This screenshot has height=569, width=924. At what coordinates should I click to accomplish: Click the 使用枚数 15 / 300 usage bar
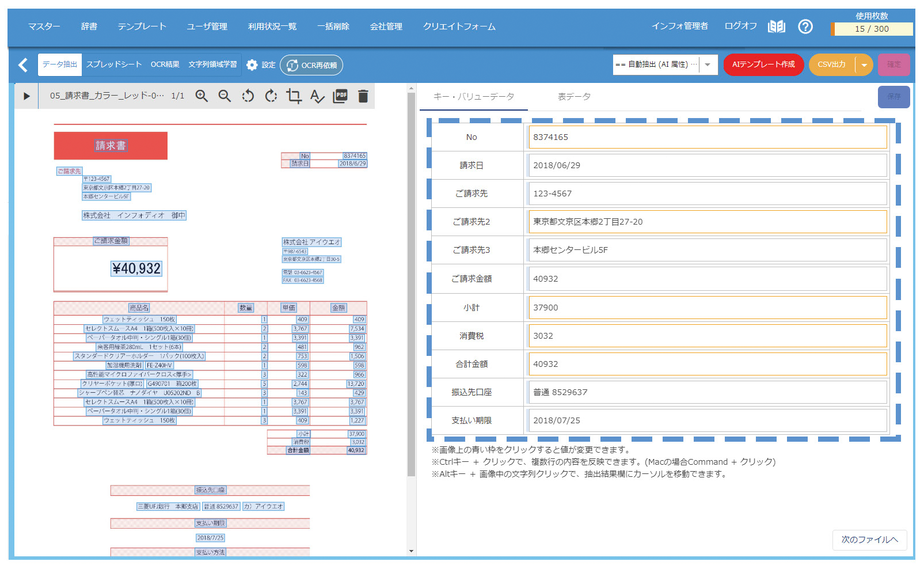[x=872, y=29]
